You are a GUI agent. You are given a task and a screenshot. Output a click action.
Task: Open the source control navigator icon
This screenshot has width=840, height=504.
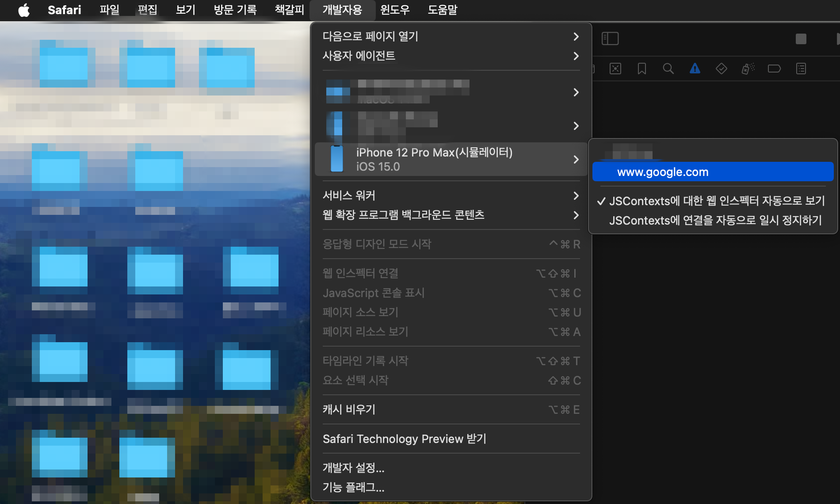pos(615,69)
